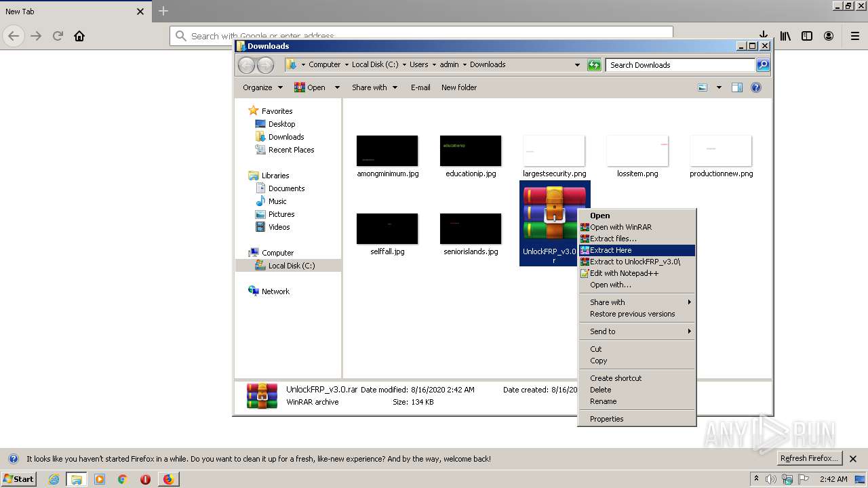
Task: Choose Rename in context menu
Action: 636,401
